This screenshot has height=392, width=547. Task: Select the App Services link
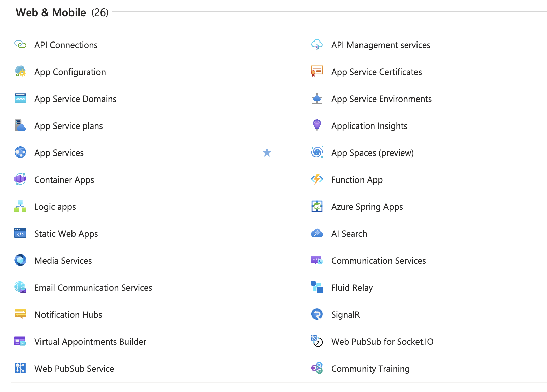tap(59, 153)
